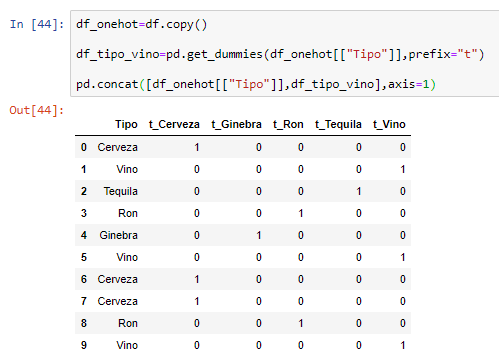Click t_Ginebra value 0 in row 2
Screen dimensions: 499x364
coord(259,191)
